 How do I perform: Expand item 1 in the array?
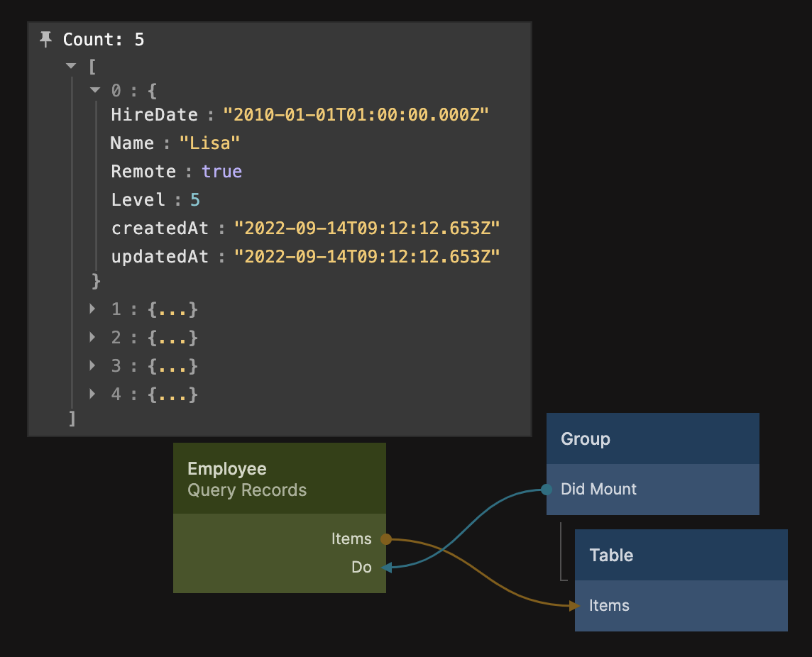coord(92,309)
